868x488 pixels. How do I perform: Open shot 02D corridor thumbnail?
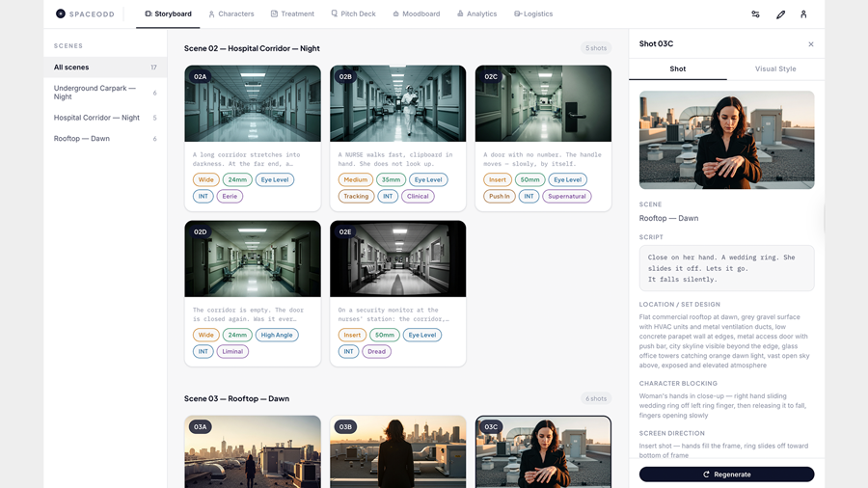point(253,258)
